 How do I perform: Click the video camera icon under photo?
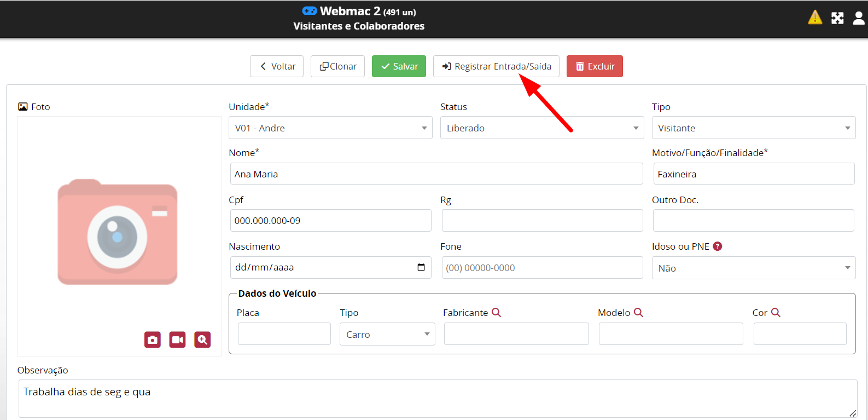(177, 340)
